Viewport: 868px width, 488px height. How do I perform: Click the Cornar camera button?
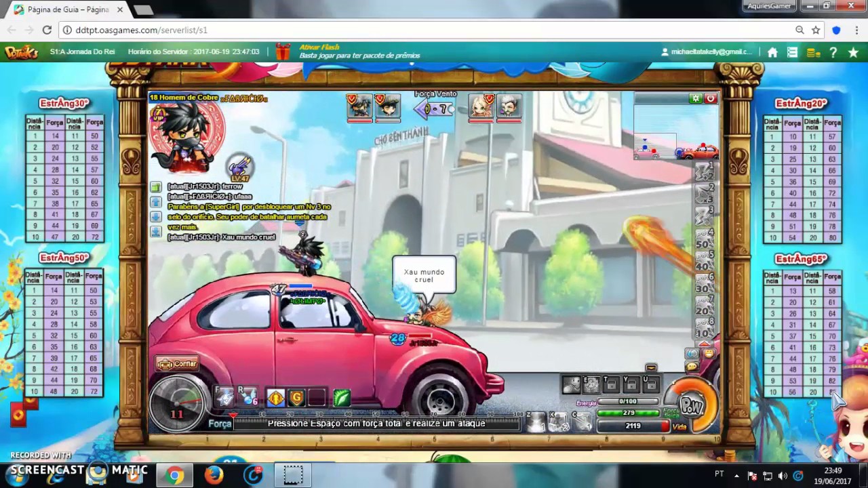177,364
